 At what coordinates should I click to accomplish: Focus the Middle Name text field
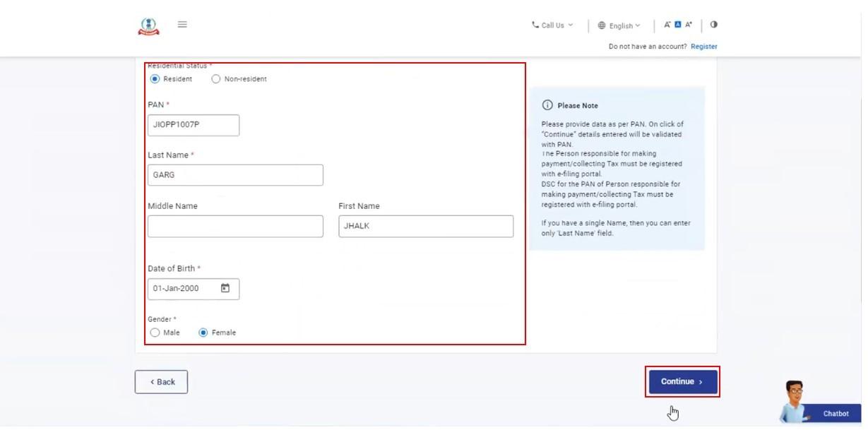[235, 226]
